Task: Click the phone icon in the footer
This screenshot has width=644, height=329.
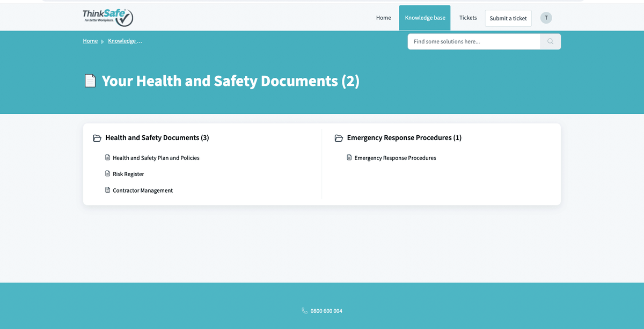Action: click(x=304, y=310)
